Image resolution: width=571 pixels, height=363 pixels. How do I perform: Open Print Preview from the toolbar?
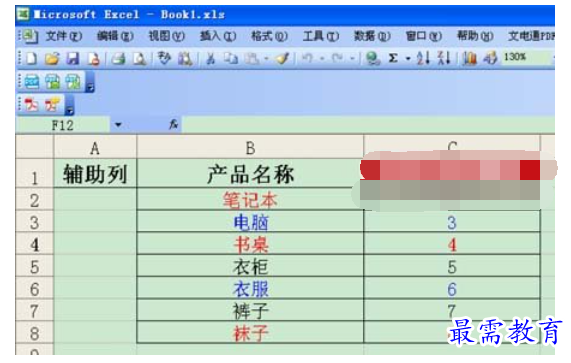click(x=139, y=58)
